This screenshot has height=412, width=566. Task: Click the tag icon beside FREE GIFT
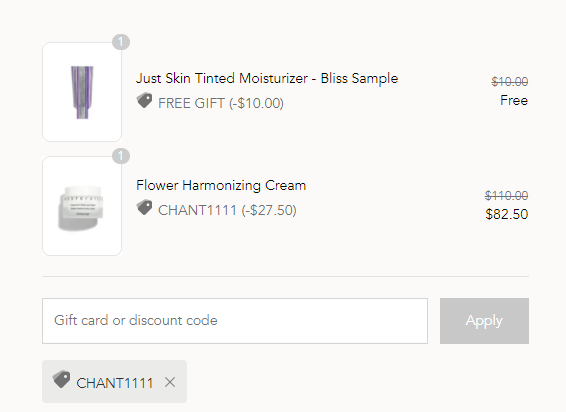(144, 101)
